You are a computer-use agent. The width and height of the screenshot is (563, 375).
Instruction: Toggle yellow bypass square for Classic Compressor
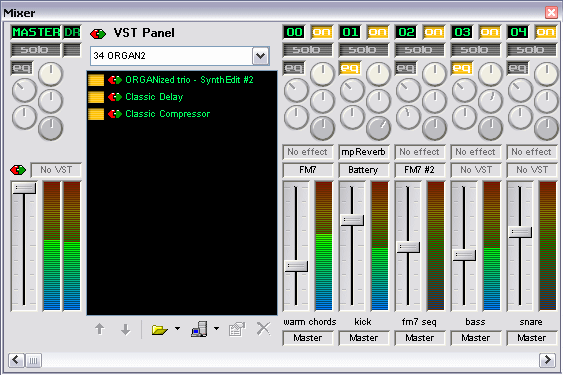[96, 114]
